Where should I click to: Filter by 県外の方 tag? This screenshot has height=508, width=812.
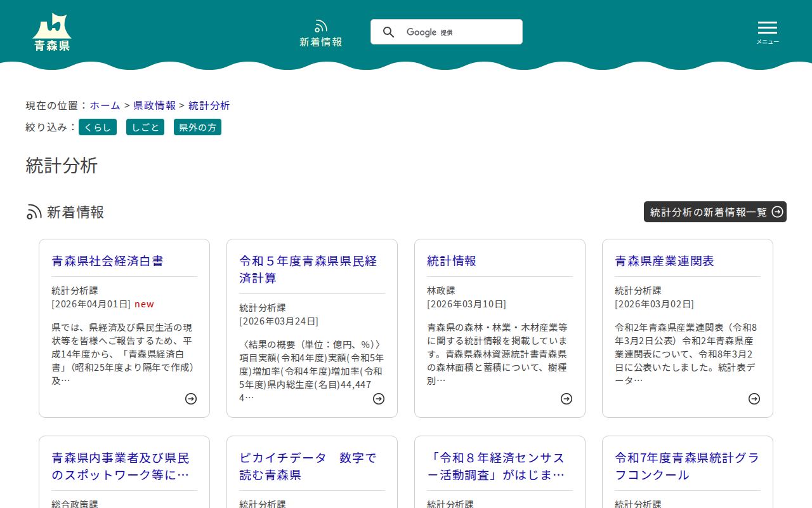(x=197, y=128)
